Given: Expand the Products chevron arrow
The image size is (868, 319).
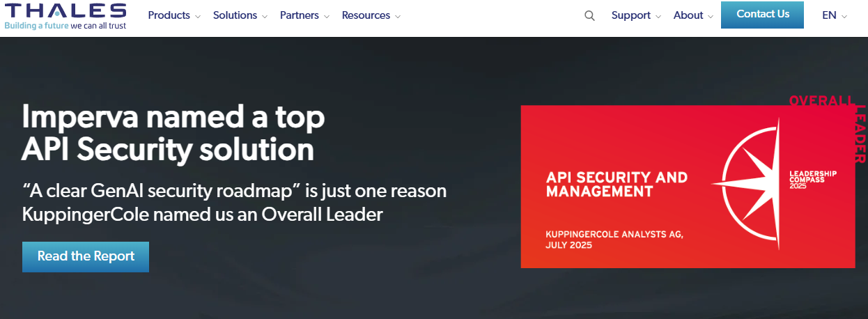Looking at the screenshot, I should [198, 17].
